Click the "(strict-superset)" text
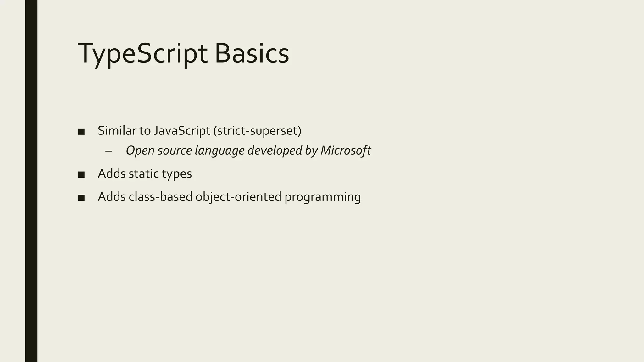Screen dimensions: 644x362 (257, 131)
